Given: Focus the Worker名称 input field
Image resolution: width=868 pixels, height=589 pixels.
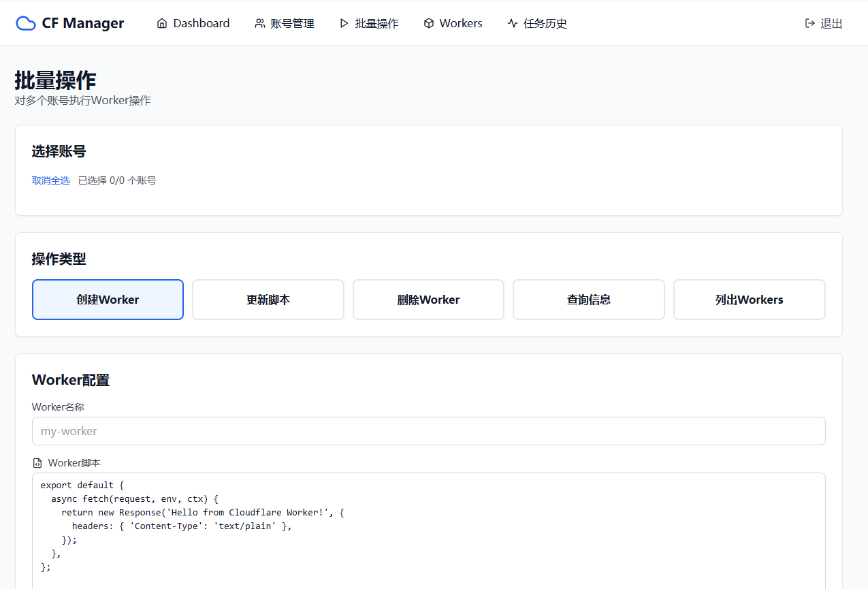Looking at the screenshot, I should (429, 431).
